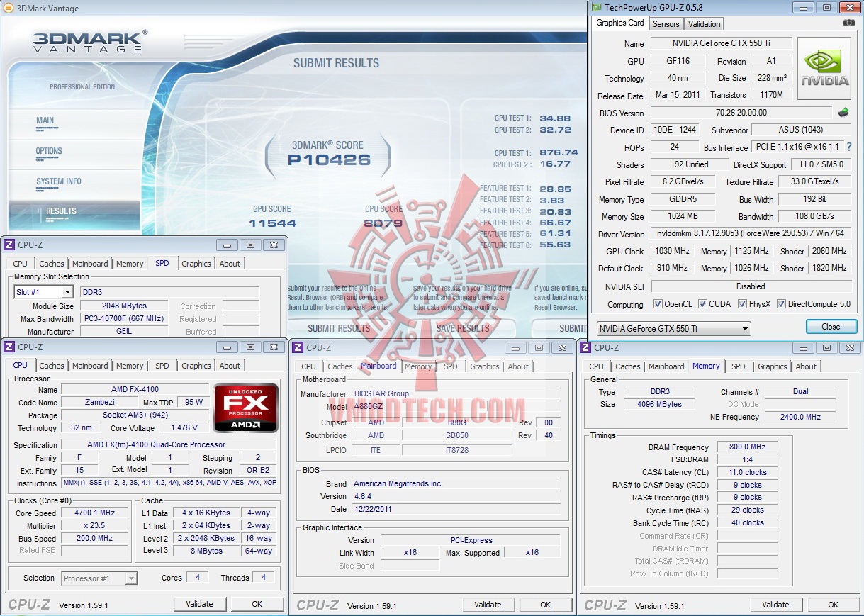This screenshot has width=864, height=616.
Task: Toggle the DirectCompute 5.0 checkbox
Action: click(x=781, y=304)
